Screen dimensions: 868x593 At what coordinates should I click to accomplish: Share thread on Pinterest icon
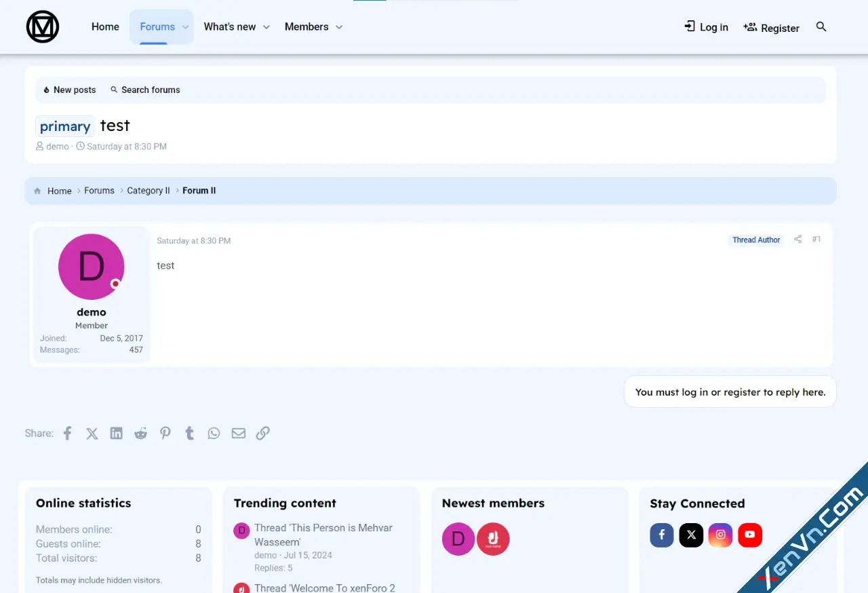tap(165, 433)
